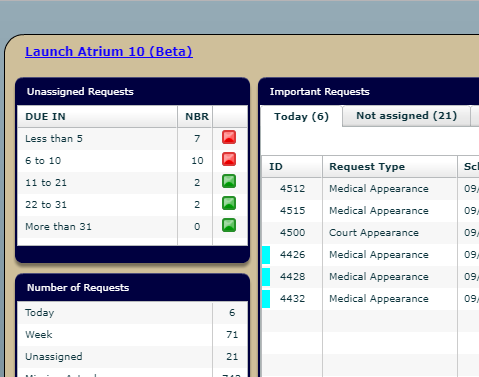This screenshot has height=377, width=479.
Task: Click Unassigned count value 21
Action: (x=232, y=357)
